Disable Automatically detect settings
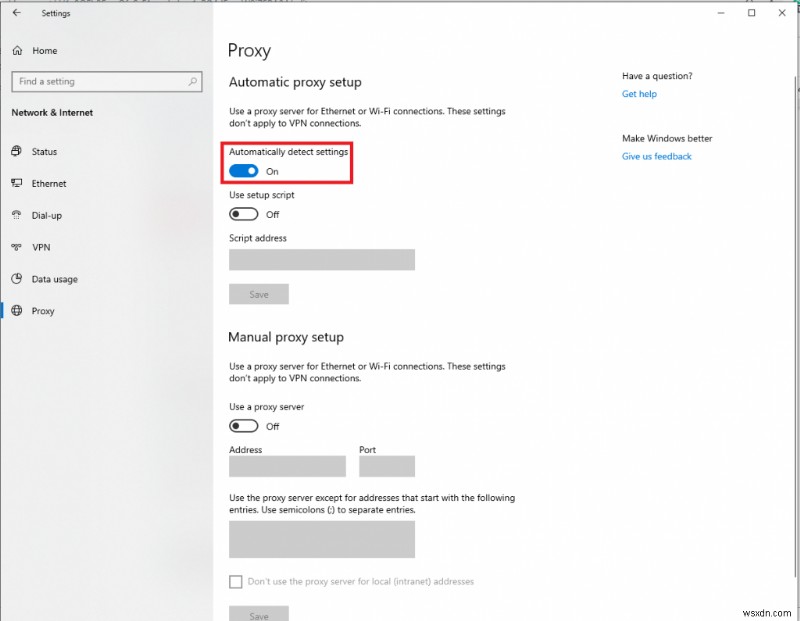The width and height of the screenshot is (800, 621). click(243, 171)
